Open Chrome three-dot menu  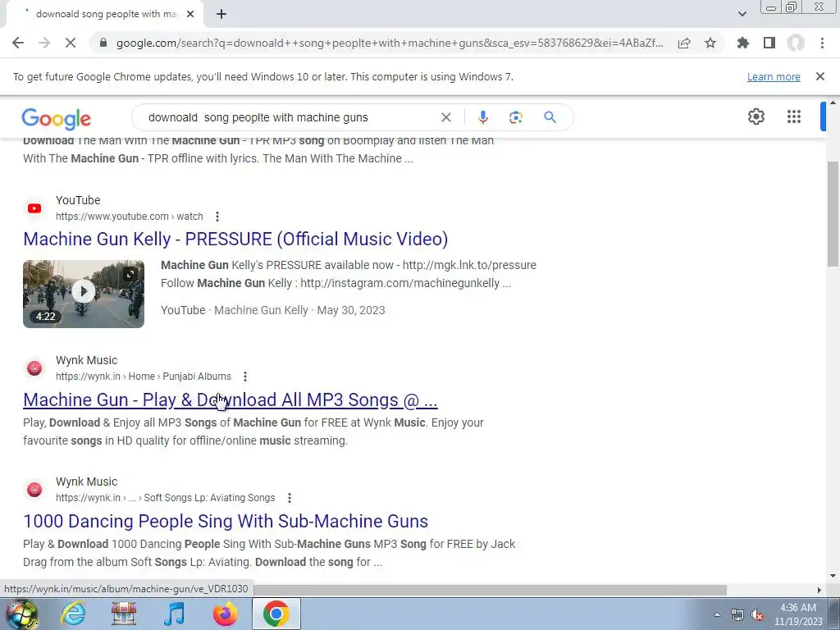(x=822, y=43)
